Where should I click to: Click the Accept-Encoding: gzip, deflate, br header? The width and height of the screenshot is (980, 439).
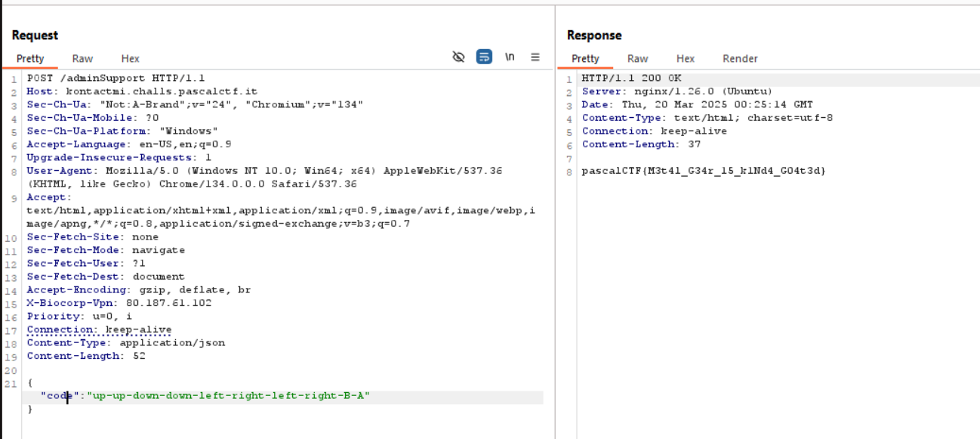click(139, 289)
